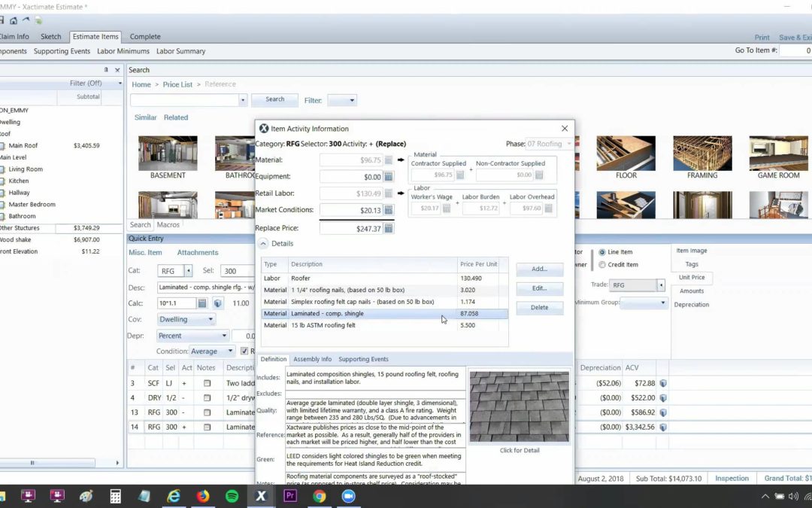The width and height of the screenshot is (812, 508).
Task: Switch to the Complete tab
Action: (145, 37)
